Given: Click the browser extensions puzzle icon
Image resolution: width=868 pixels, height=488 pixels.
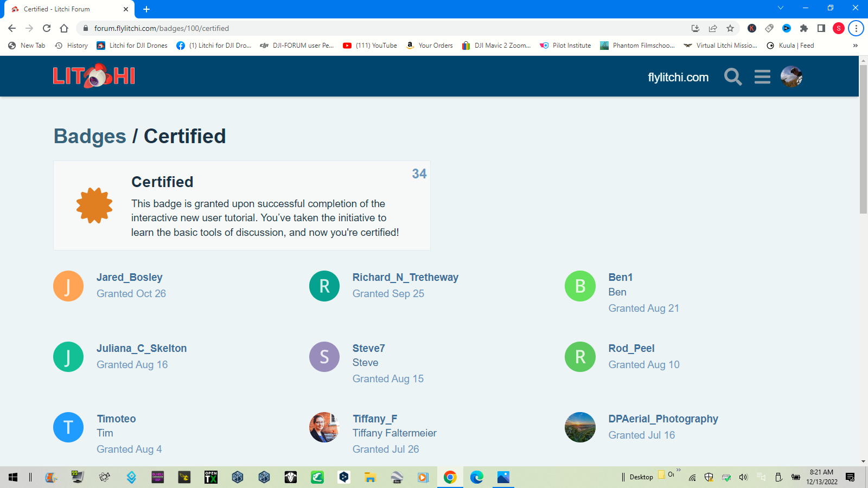Looking at the screenshot, I should (x=805, y=28).
